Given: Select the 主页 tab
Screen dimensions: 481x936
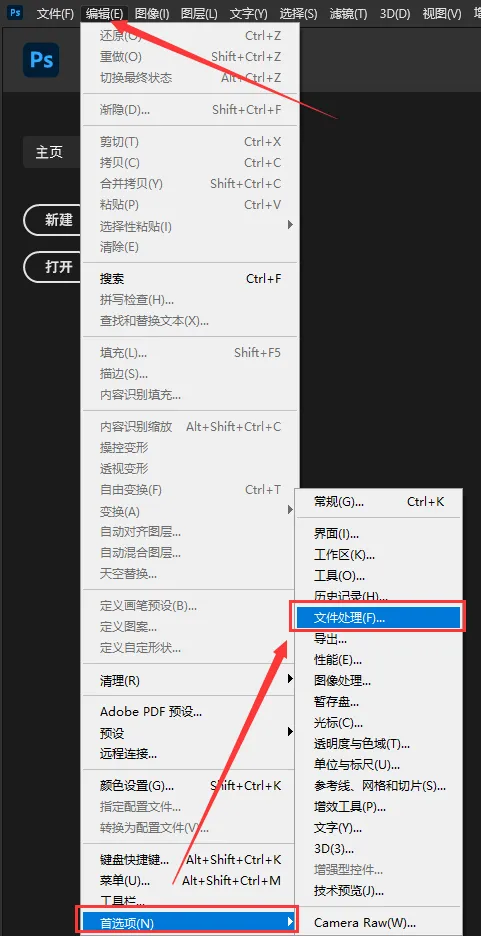Looking at the screenshot, I should tap(49, 152).
